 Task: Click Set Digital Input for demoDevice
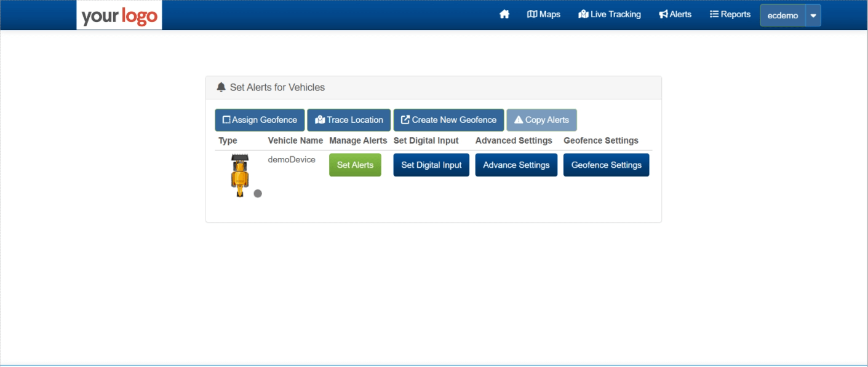tap(431, 165)
